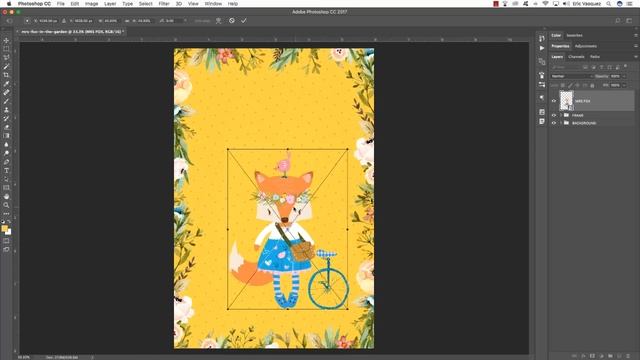Toggle lock all icon in Layers panel
This screenshot has width=640, height=360.
coord(592,85)
